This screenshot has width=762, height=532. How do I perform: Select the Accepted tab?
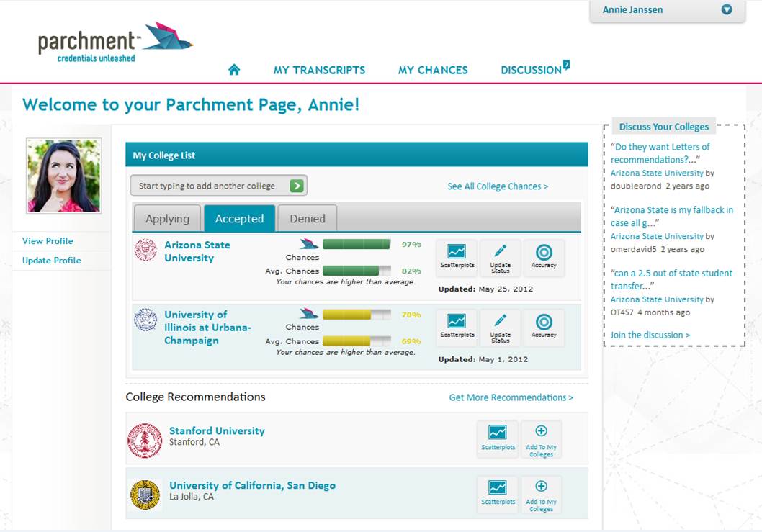click(x=240, y=218)
